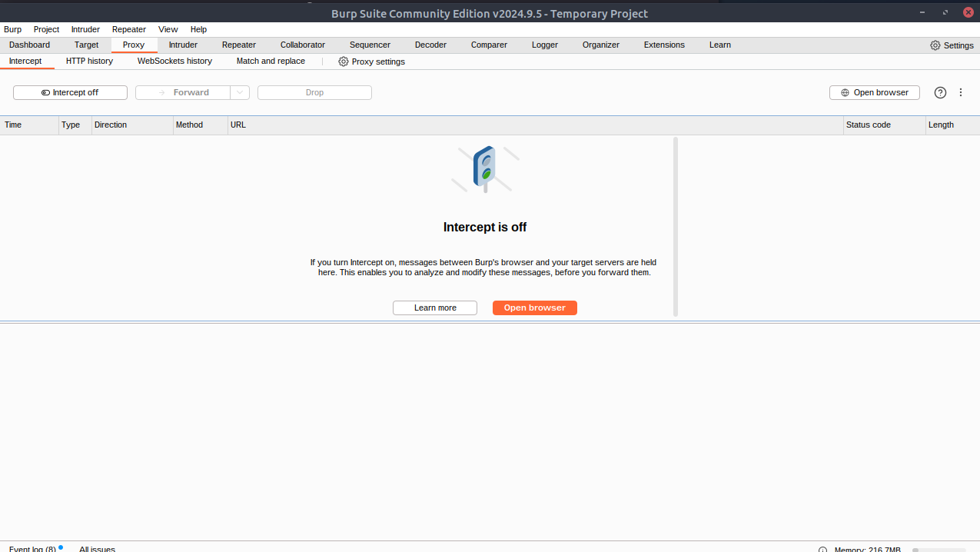Click the top-right Open browser button

point(875,92)
